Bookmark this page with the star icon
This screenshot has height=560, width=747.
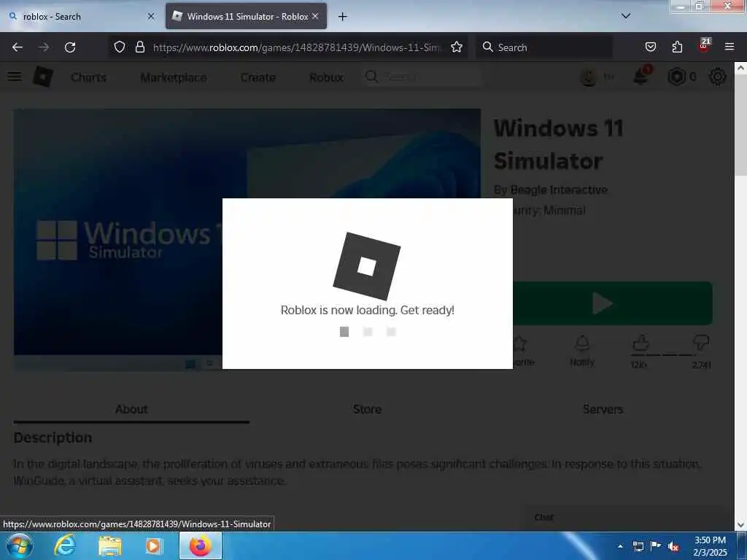(x=457, y=47)
